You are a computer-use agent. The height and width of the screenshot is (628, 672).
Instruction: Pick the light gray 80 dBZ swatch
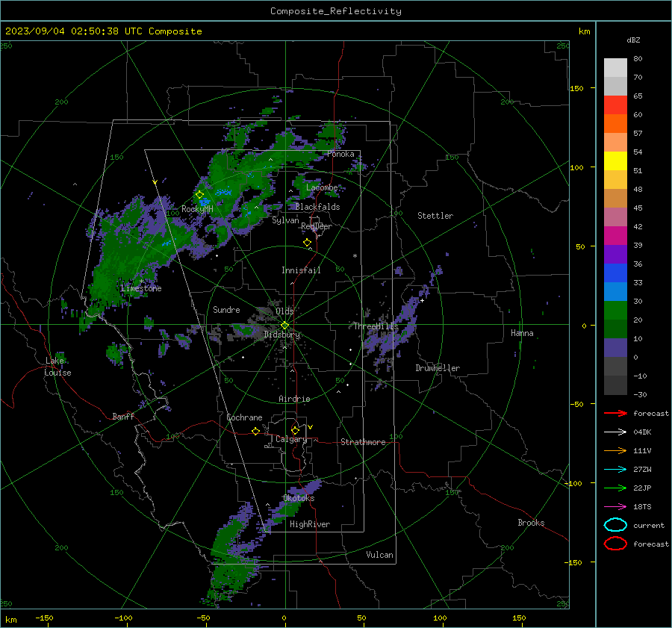click(615, 67)
